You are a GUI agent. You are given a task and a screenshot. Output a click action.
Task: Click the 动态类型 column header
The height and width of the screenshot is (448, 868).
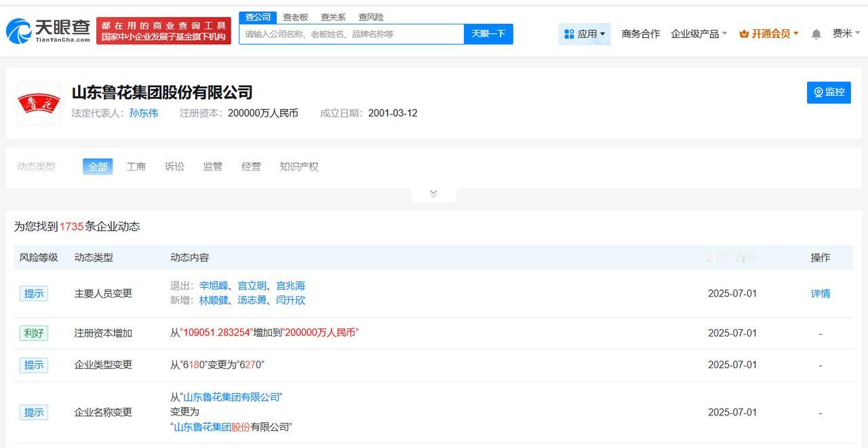(x=94, y=258)
